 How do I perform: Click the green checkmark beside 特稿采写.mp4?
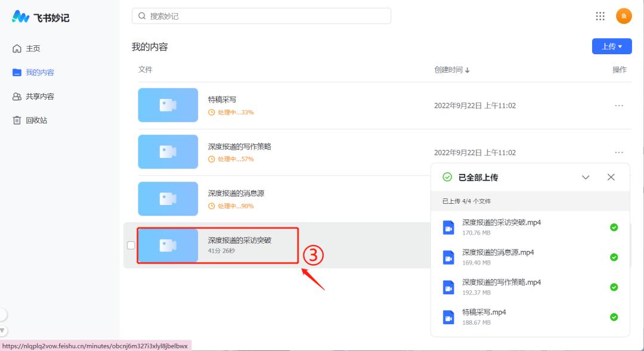point(614,316)
